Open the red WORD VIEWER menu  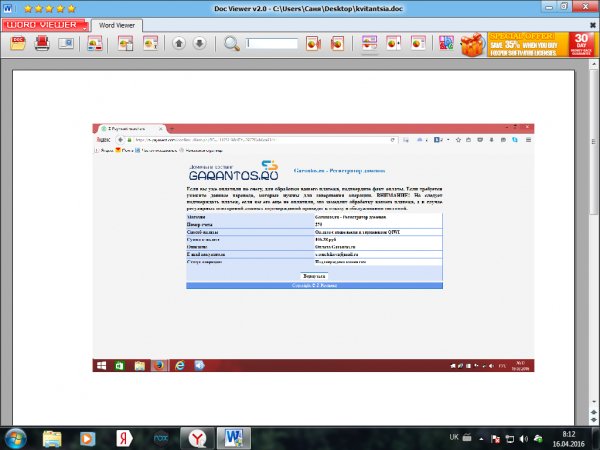45,25
